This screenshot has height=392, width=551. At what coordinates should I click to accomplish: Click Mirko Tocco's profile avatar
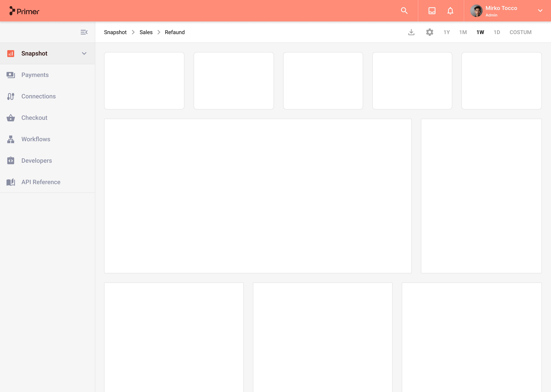point(476,11)
